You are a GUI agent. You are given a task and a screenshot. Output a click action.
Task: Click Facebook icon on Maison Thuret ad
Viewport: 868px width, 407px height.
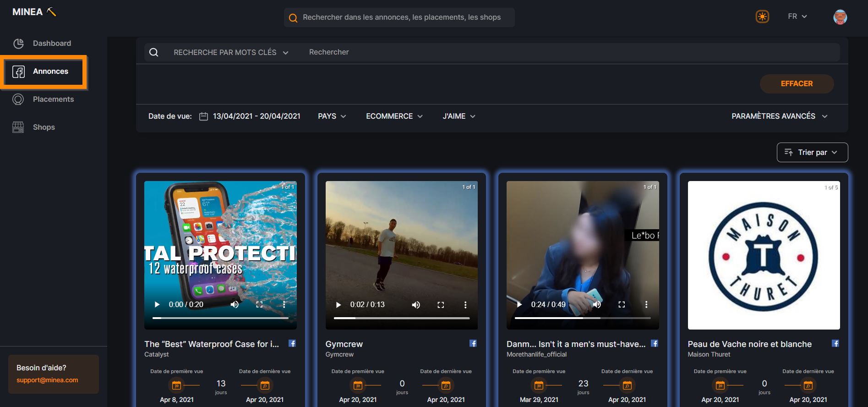[835, 343]
